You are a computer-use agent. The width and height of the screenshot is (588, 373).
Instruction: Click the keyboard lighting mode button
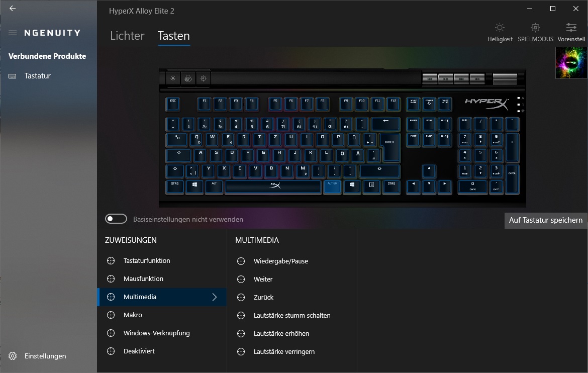click(x=188, y=78)
